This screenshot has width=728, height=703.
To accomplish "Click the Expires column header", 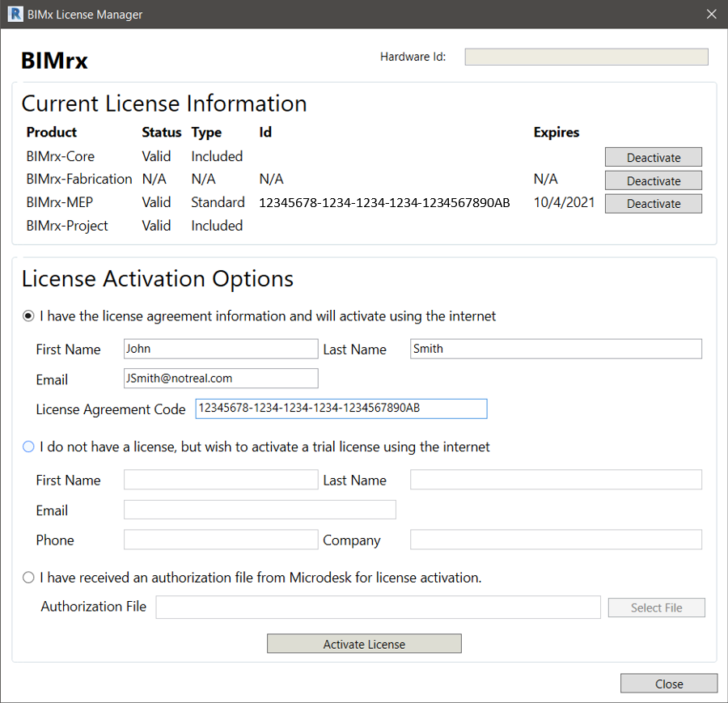I will pyautogui.click(x=557, y=133).
